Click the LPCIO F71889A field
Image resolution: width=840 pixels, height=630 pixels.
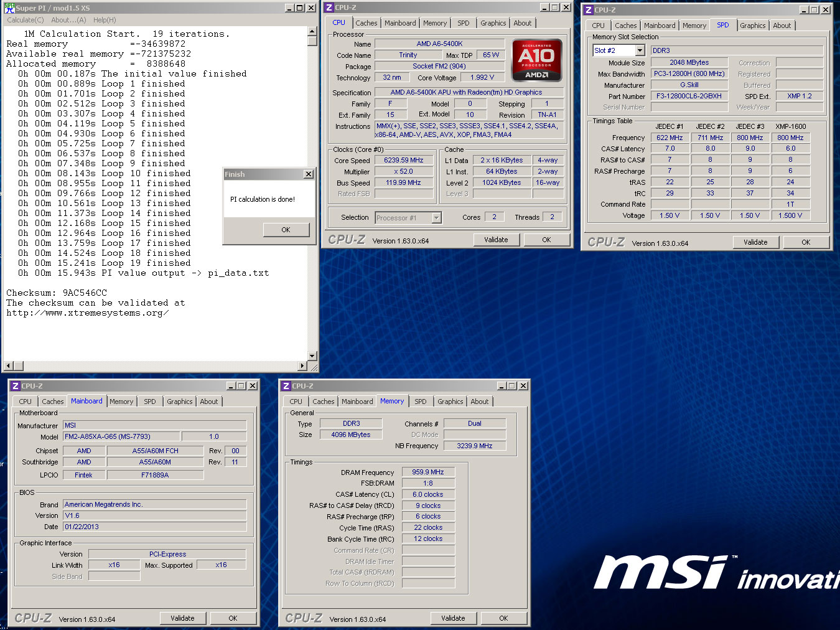(x=155, y=475)
